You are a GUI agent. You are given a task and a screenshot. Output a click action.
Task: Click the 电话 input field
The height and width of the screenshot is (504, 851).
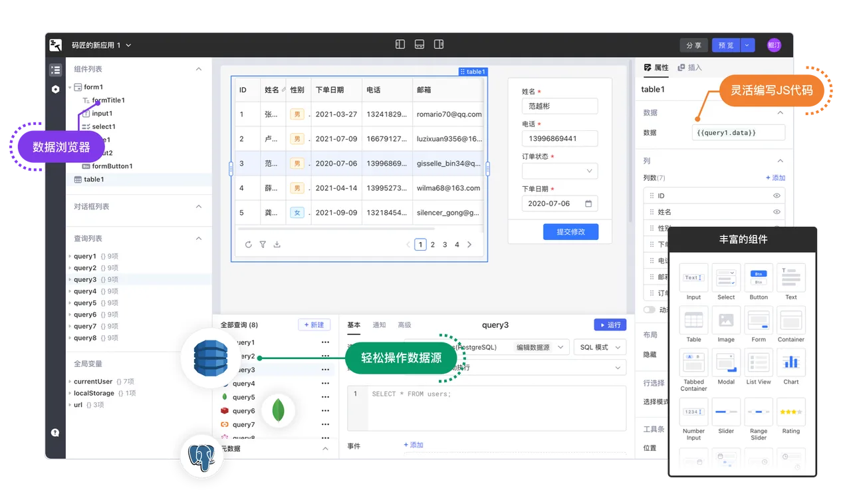(x=560, y=139)
